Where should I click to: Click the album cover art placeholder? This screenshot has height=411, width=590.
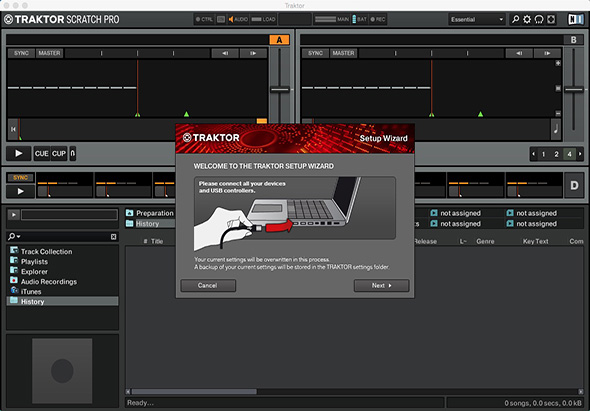tap(62, 371)
